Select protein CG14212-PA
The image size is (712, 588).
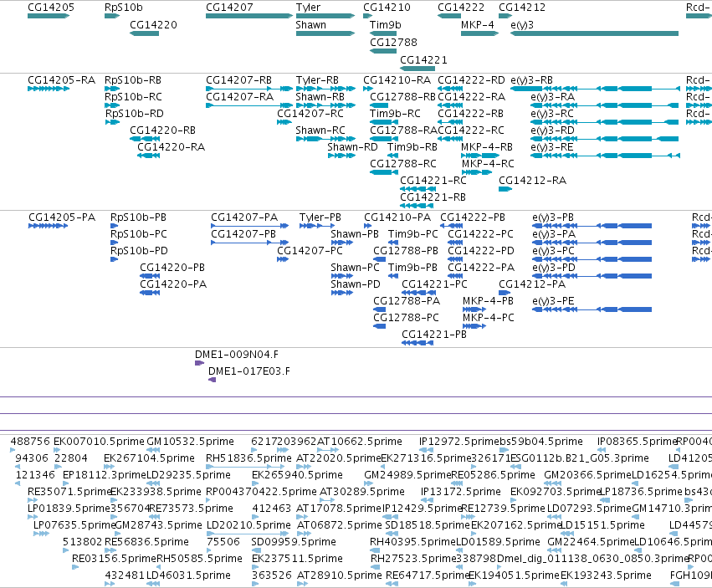click(532, 284)
